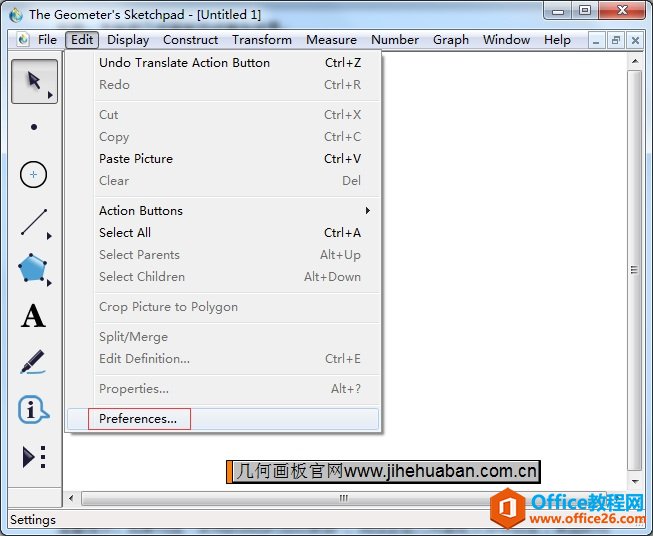Expand the Polygon tool flyout triangle
This screenshot has width=653, height=536.
pyautogui.click(x=49, y=283)
